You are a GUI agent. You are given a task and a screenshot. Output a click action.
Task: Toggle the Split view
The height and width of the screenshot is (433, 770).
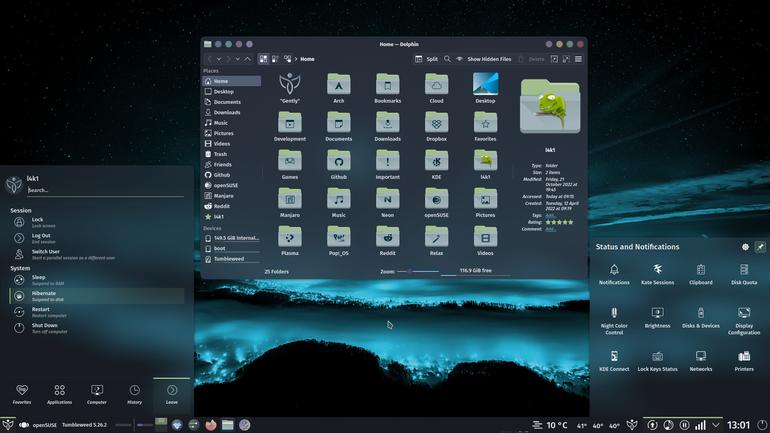pyautogui.click(x=426, y=59)
